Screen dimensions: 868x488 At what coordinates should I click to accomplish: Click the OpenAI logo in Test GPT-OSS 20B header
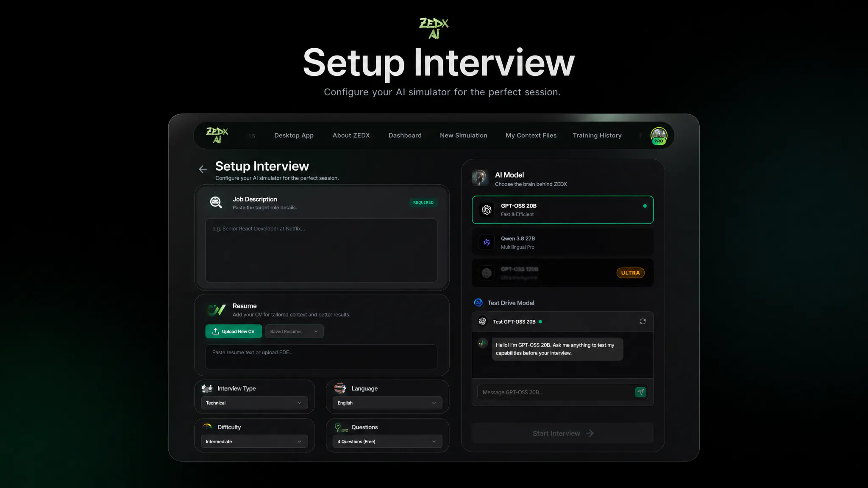click(483, 322)
